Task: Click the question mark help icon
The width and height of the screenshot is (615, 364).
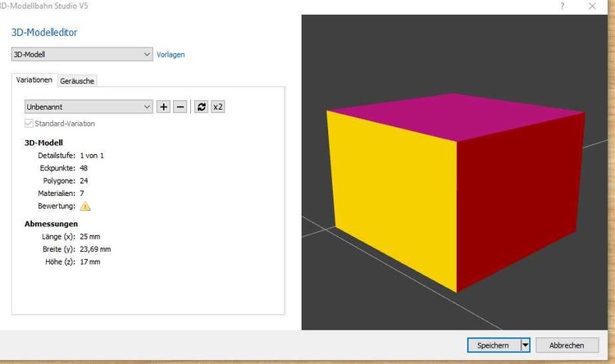Action: coord(563,6)
